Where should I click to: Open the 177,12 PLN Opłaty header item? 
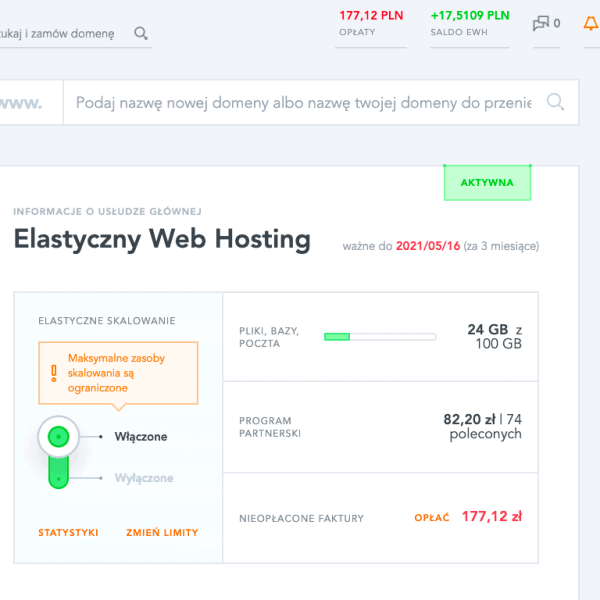[370, 23]
